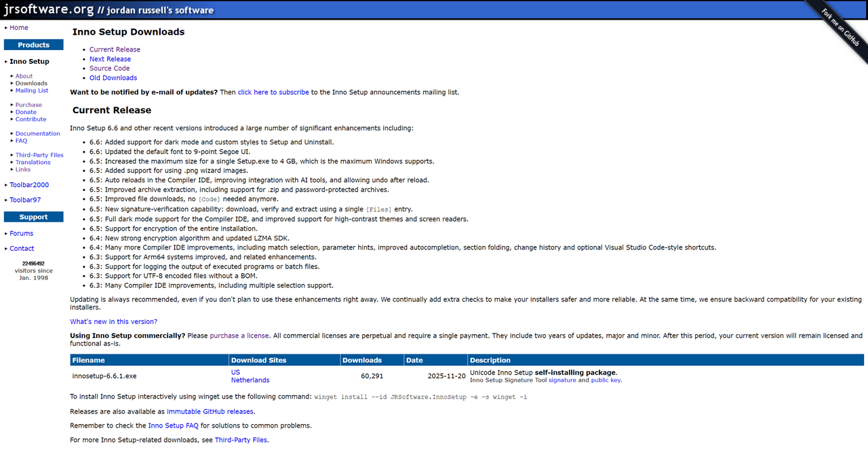This screenshot has height=452, width=868.
Task: Open the Products sidebar menu
Action: tap(33, 44)
